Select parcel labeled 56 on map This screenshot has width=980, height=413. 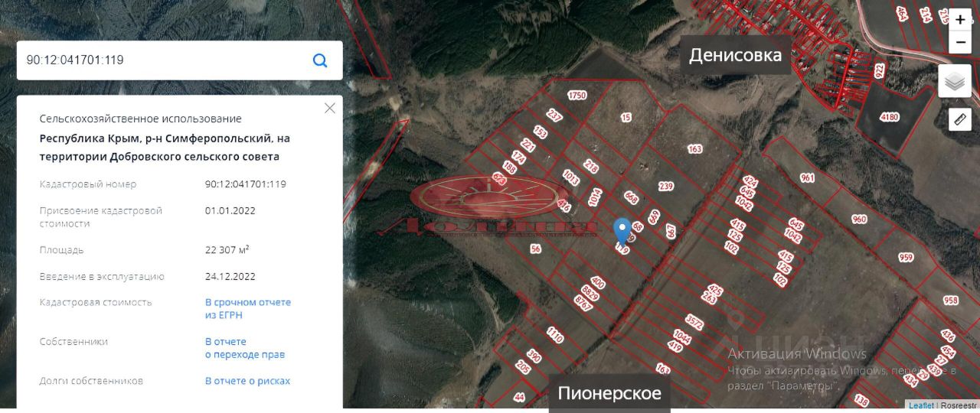pos(535,249)
